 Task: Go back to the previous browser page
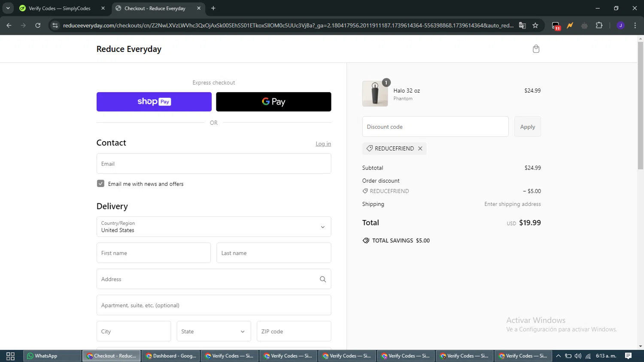click(x=9, y=25)
